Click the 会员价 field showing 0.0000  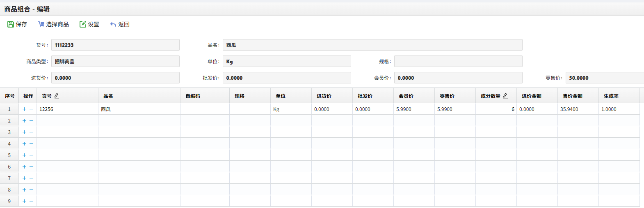(x=458, y=78)
